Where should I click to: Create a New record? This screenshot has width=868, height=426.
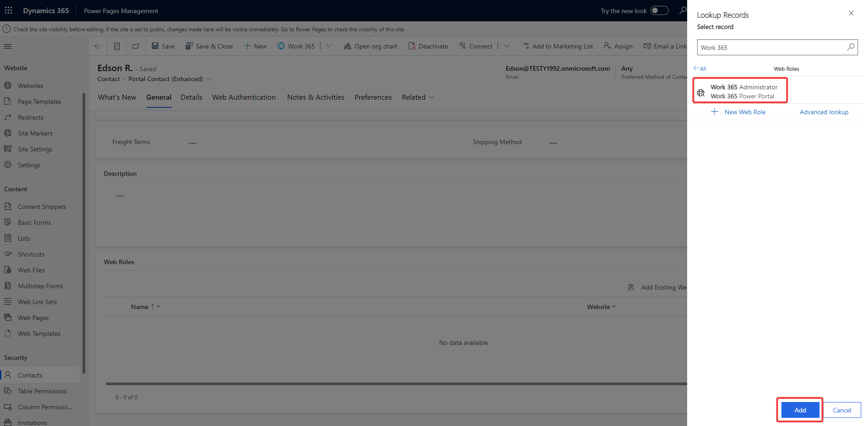point(255,46)
